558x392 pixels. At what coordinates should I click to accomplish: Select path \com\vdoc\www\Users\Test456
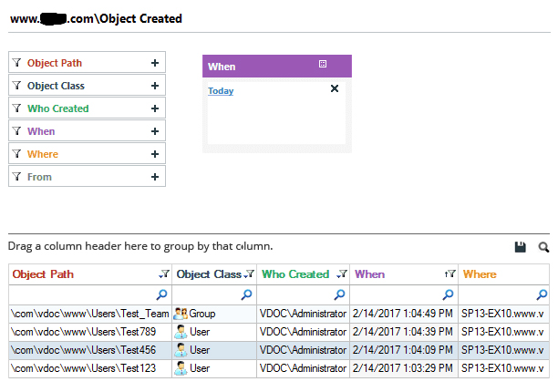pos(83,350)
